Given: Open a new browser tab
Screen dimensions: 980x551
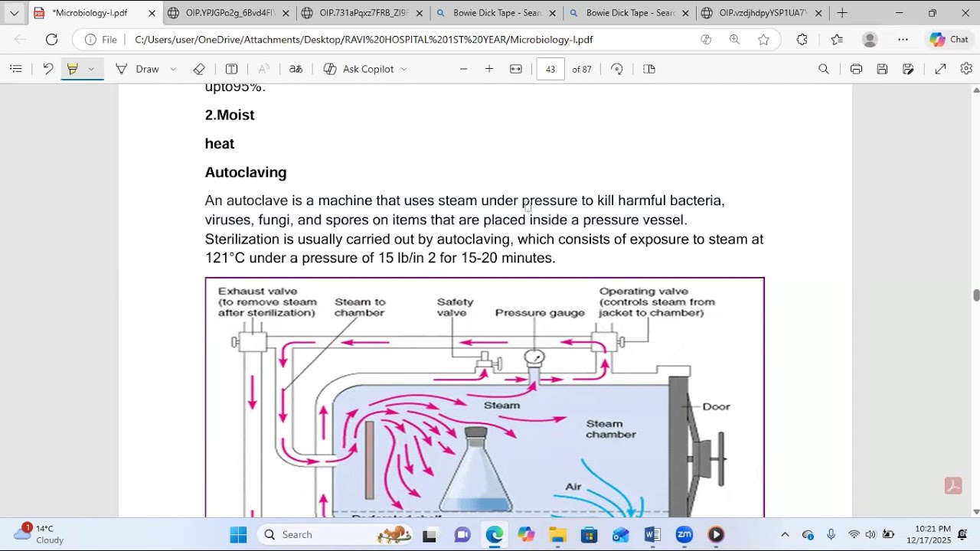Looking at the screenshot, I should coord(842,13).
